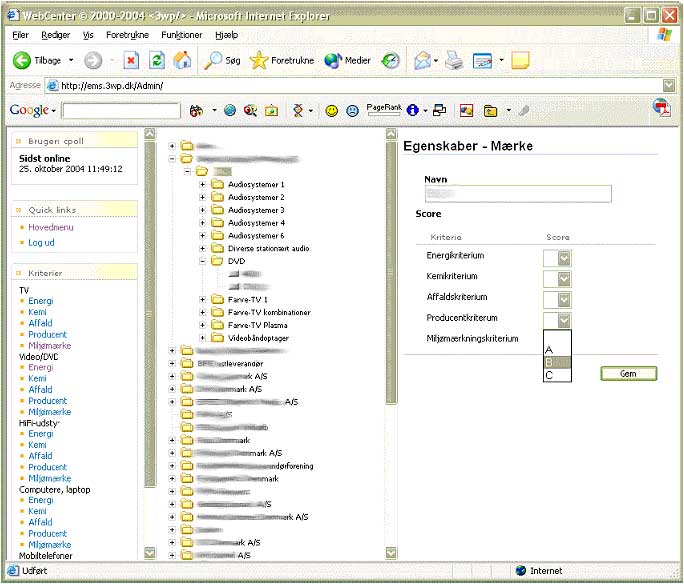
Task: Click the Home page icon
Action: coord(182,60)
